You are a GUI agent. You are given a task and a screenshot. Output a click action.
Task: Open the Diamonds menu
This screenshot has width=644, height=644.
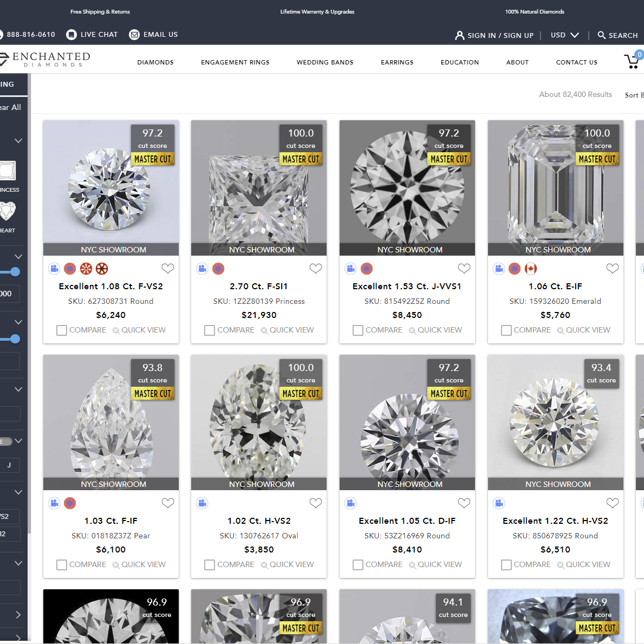[155, 62]
